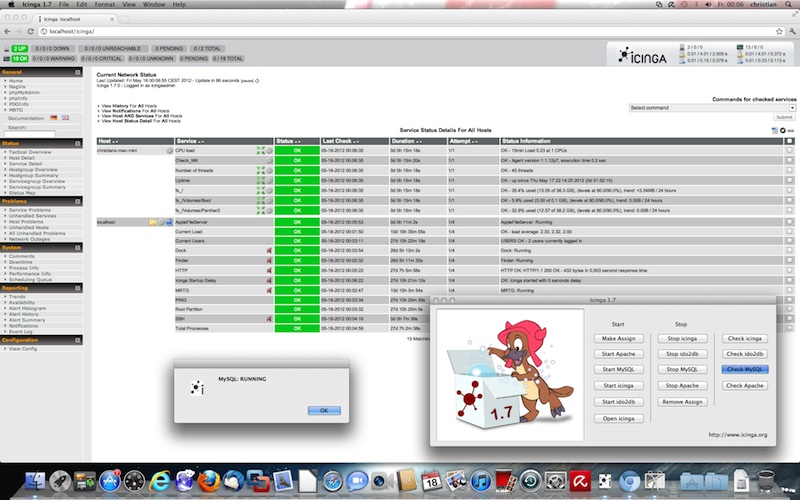Open Firefox from the dock
This screenshot has height=500, width=800.
(209, 481)
